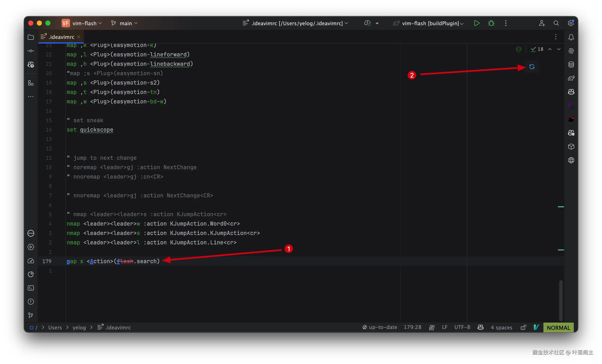This screenshot has width=602, height=364.
Task: Toggle read-only lock in status bar
Action: (x=523, y=327)
